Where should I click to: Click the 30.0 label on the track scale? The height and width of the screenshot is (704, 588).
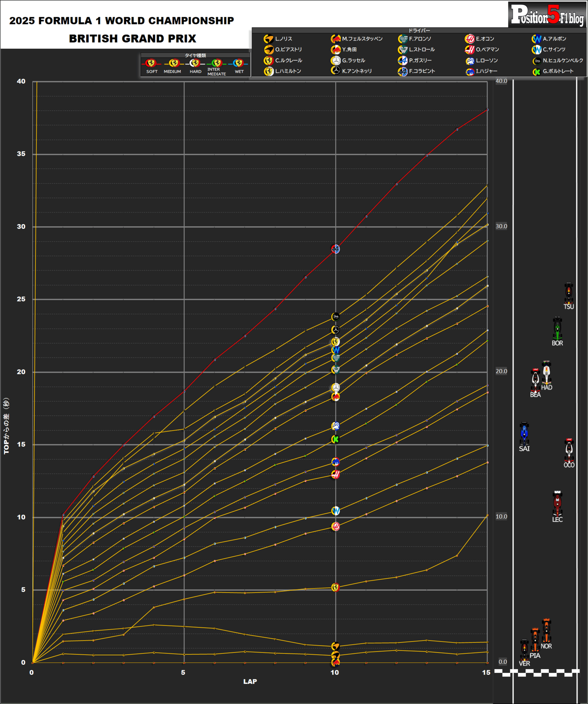[501, 226]
